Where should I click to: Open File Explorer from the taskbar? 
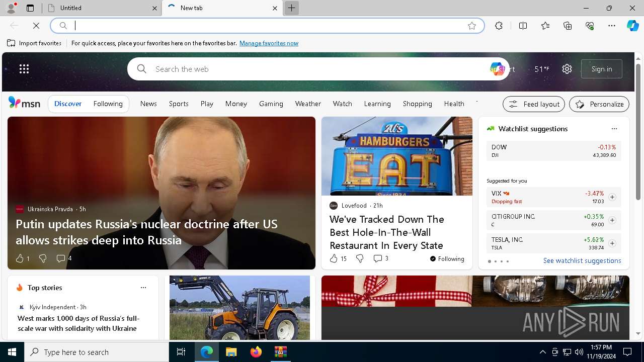click(x=231, y=352)
